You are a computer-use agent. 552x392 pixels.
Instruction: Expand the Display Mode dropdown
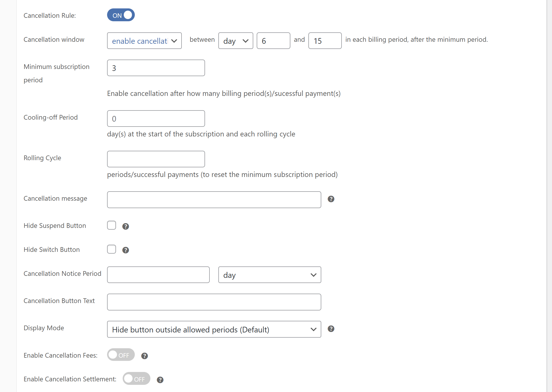[x=214, y=329]
